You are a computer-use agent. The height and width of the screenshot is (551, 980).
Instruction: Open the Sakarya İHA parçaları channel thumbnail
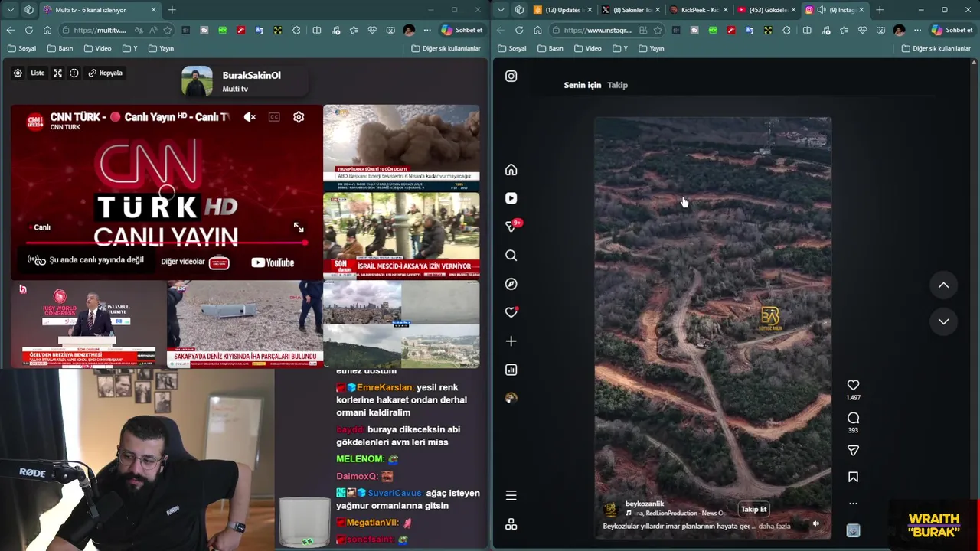pos(245,324)
